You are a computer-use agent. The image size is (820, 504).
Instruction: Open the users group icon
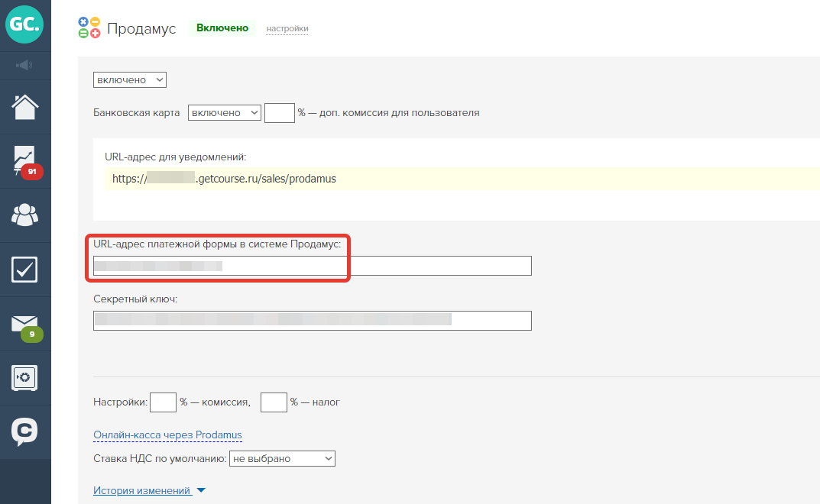point(24,215)
